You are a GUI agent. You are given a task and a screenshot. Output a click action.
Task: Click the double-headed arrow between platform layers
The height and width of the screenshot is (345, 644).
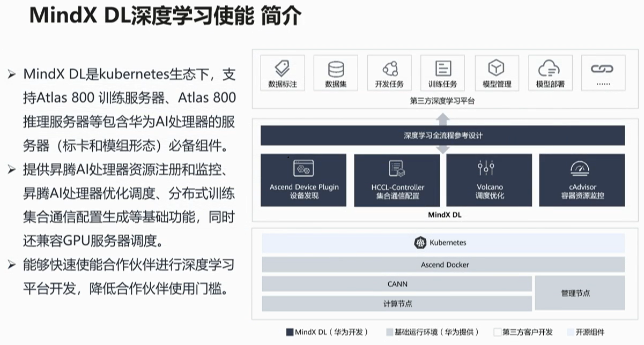point(443,134)
